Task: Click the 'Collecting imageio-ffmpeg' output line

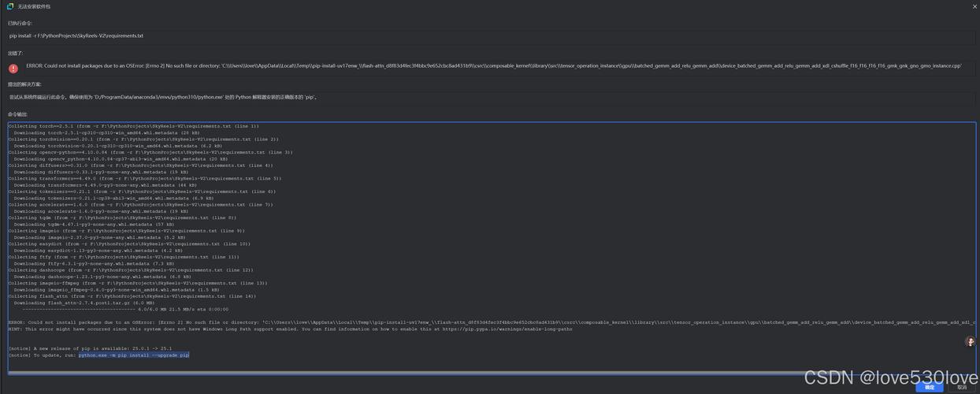Action: [x=138, y=283]
